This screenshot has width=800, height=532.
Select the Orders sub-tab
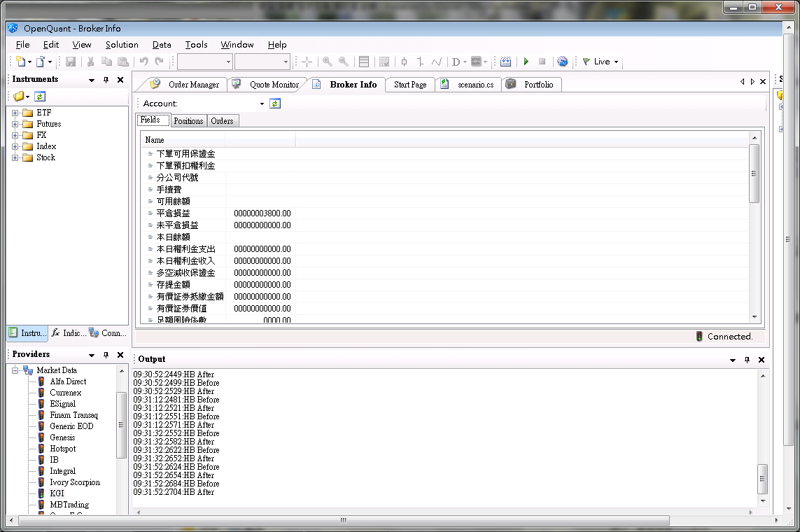tap(222, 121)
